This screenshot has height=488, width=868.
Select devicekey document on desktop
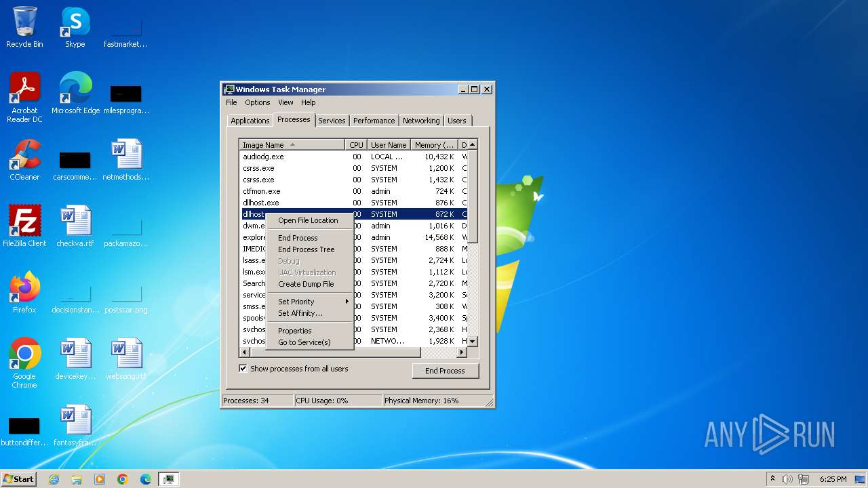click(75, 359)
